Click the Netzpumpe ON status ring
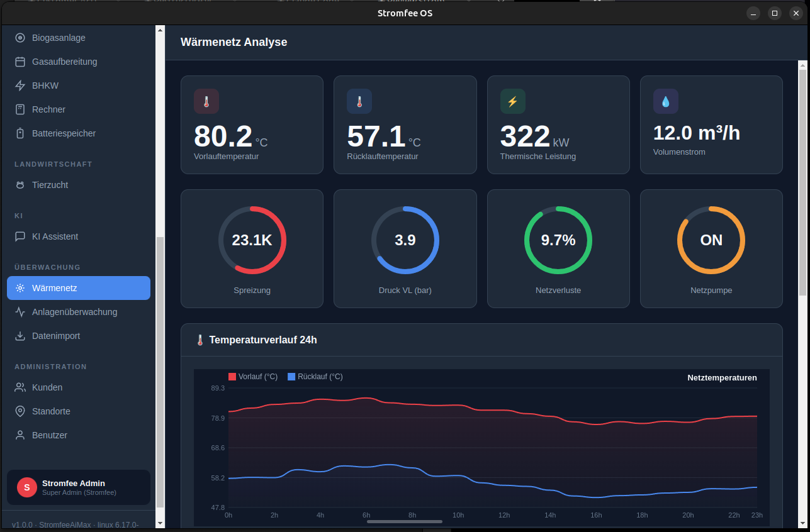Viewport: 810px width, 532px height. point(711,240)
